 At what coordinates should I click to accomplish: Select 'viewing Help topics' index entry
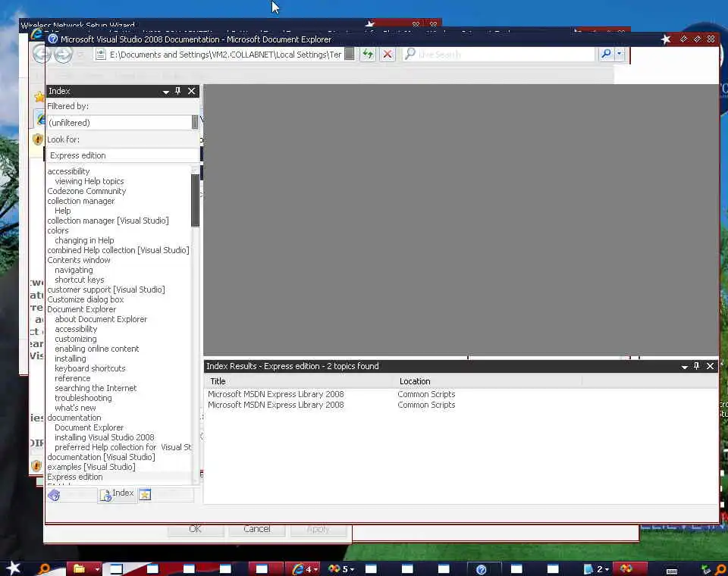tap(89, 181)
